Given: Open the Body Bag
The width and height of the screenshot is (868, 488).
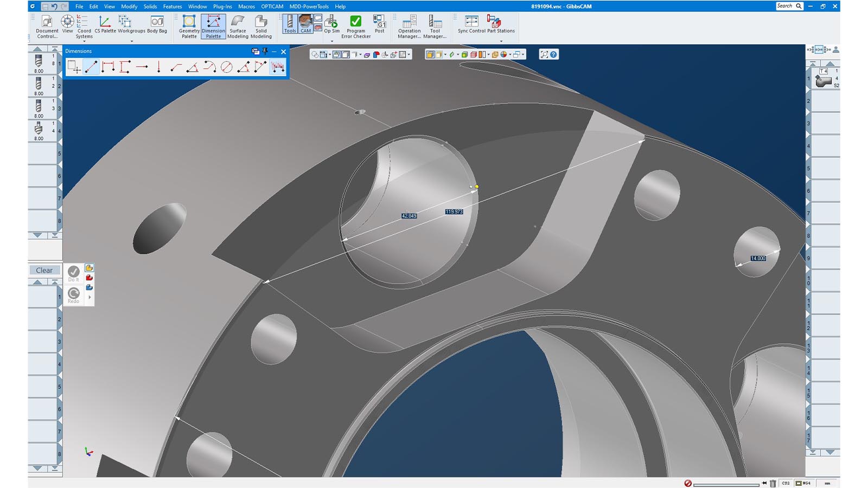Looking at the screenshot, I should tap(157, 24).
